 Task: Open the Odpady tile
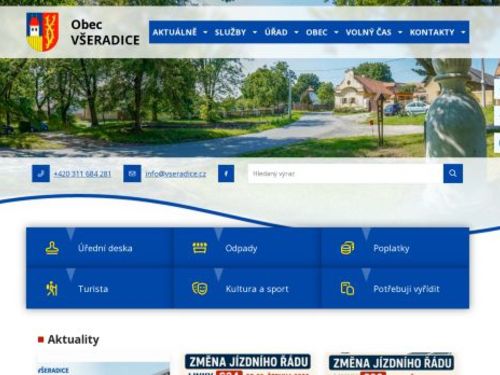(247, 248)
